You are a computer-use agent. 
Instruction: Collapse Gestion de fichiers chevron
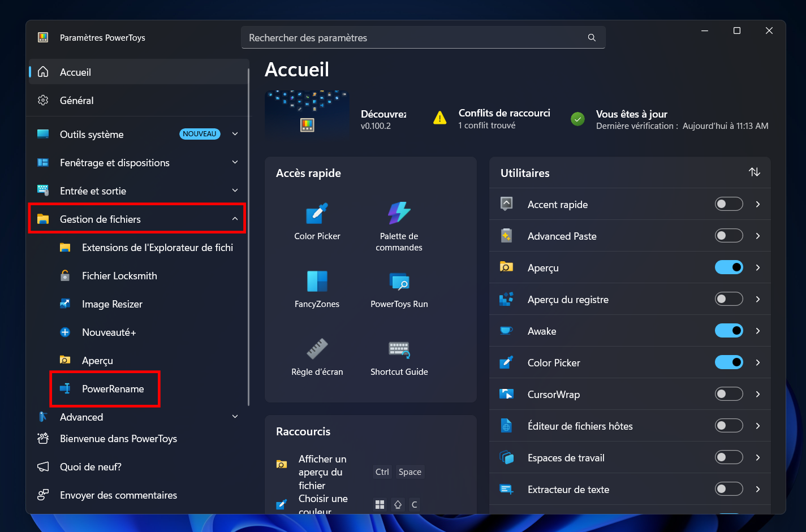coord(235,219)
